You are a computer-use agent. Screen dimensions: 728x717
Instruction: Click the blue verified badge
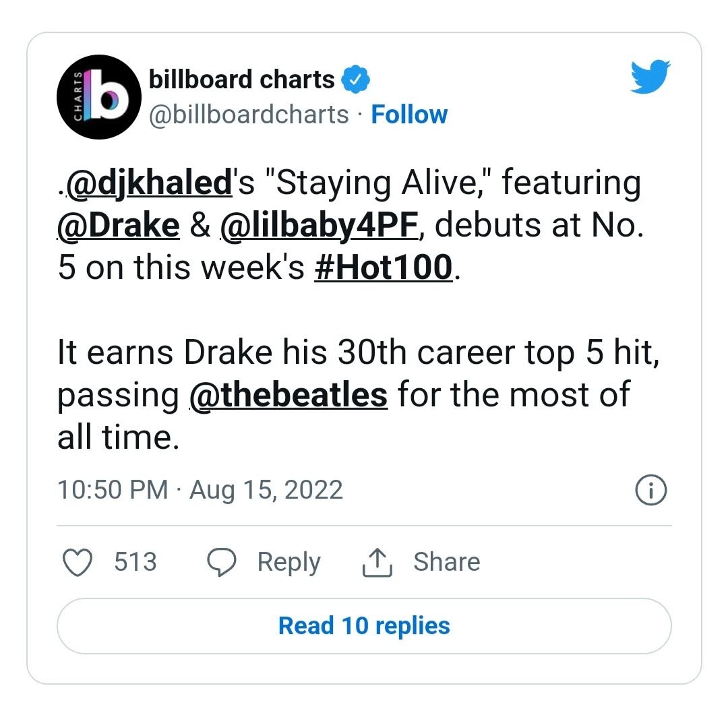355,80
